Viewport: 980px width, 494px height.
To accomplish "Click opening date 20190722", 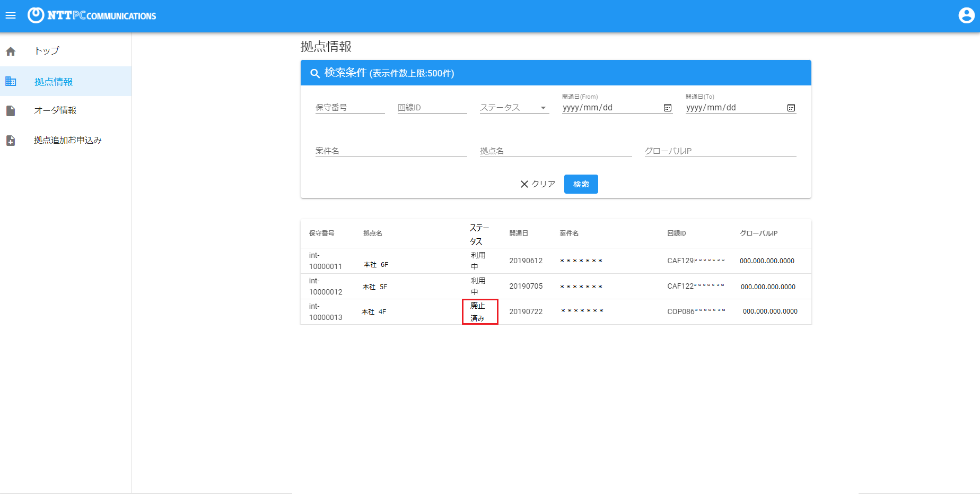I will [526, 312].
